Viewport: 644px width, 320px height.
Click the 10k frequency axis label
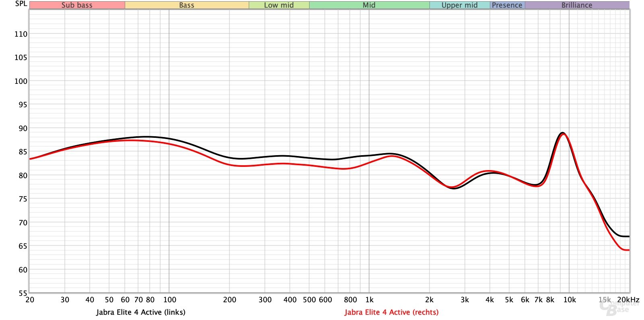pos(570,299)
